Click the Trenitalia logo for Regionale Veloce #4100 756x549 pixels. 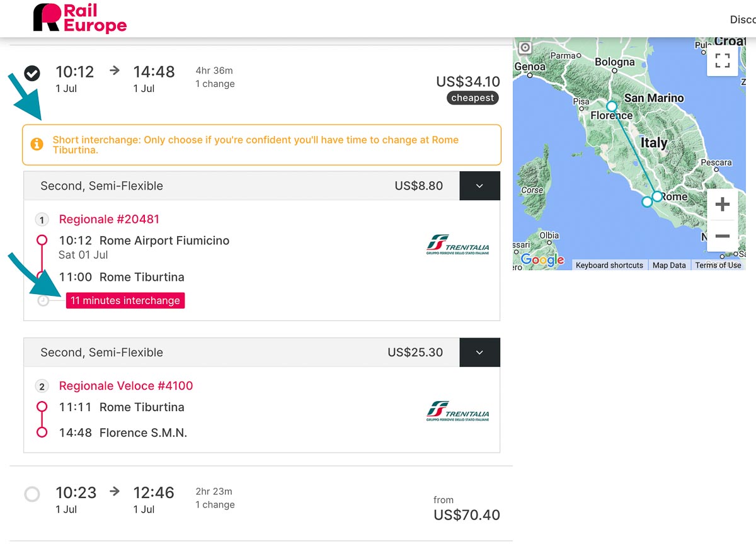point(458,410)
